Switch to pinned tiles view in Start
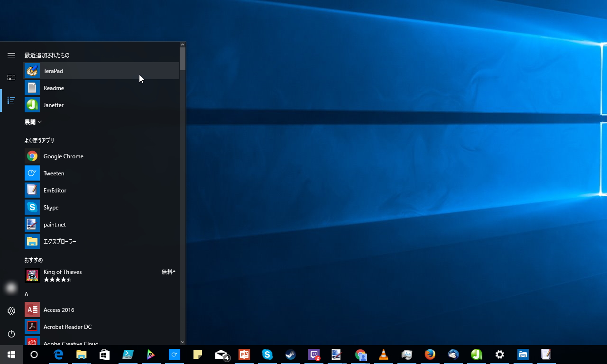This screenshot has width=607, height=364. click(x=11, y=78)
